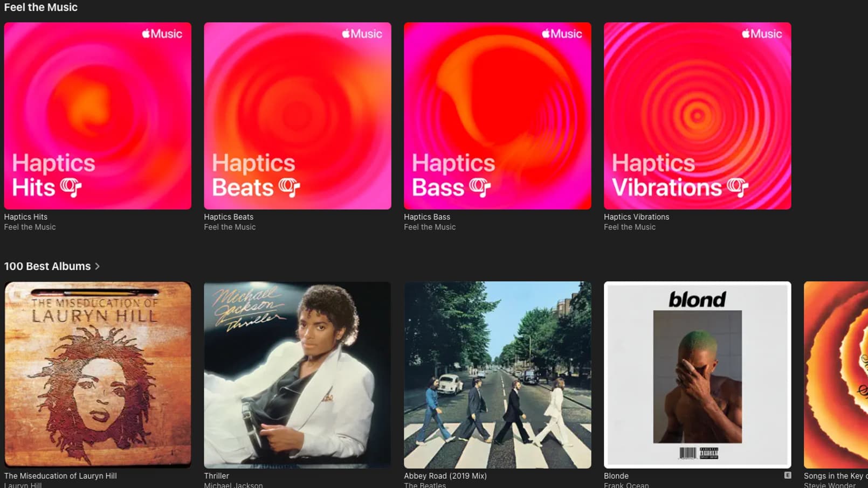The width and height of the screenshot is (868, 488).
Task: Open the Abbey Road album artwork
Action: pos(498,374)
